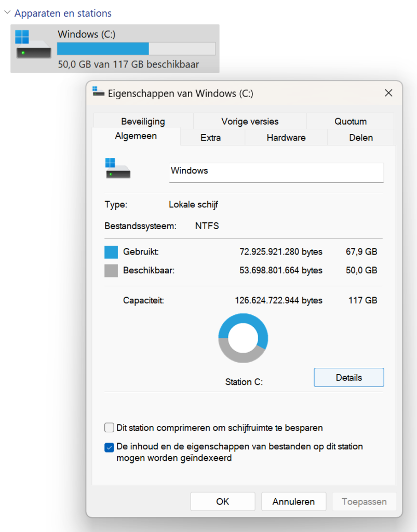Image resolution: width=417 pixels, height=532 pixels.
Task: Click the Gebruikt: label
Action: [x=141, y=252]
